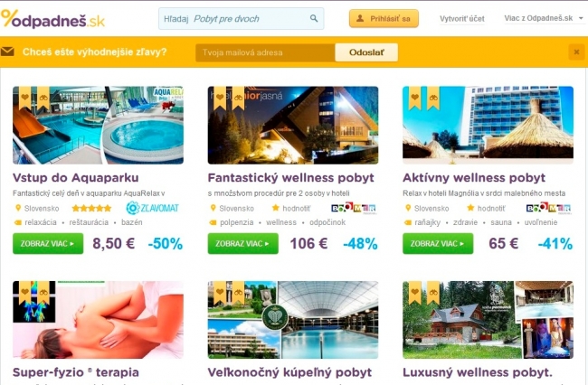
Task: Click the Prihlásiť sa button
Action: coord(384,18)
